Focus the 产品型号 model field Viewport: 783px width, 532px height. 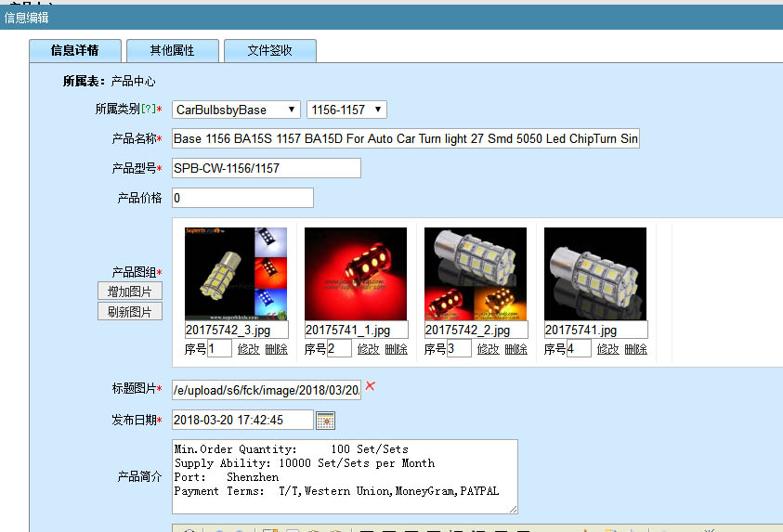coord(267,168)
